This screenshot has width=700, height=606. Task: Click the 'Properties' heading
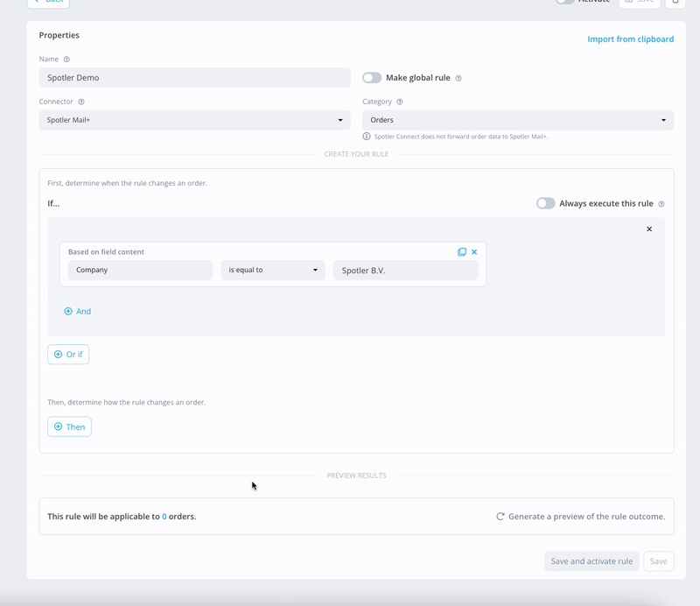click(59, 35)
